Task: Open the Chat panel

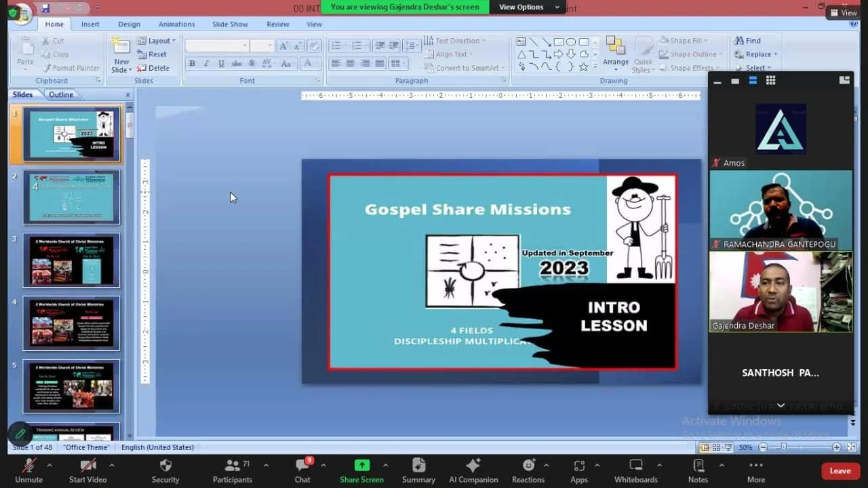Action: click(302, 470)
